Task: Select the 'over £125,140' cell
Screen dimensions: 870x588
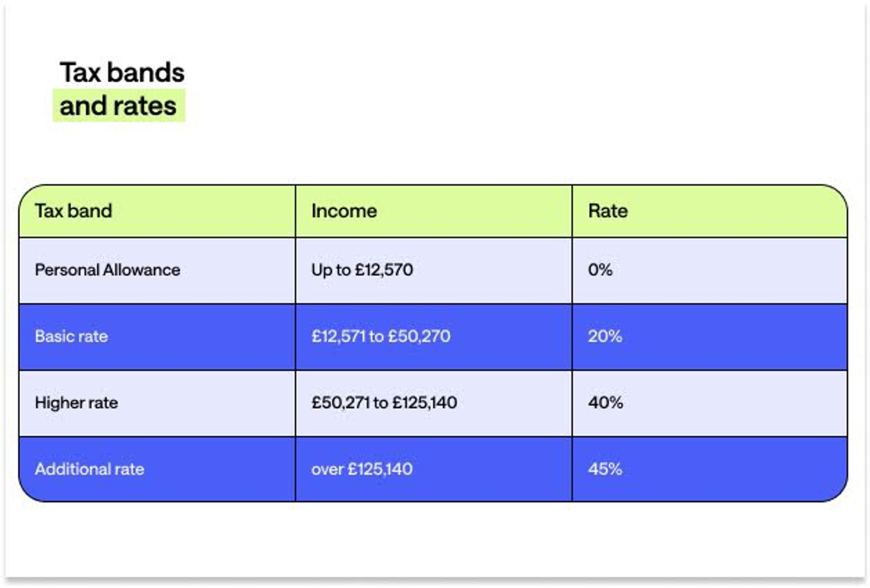Action: click(x=434, y=469)
